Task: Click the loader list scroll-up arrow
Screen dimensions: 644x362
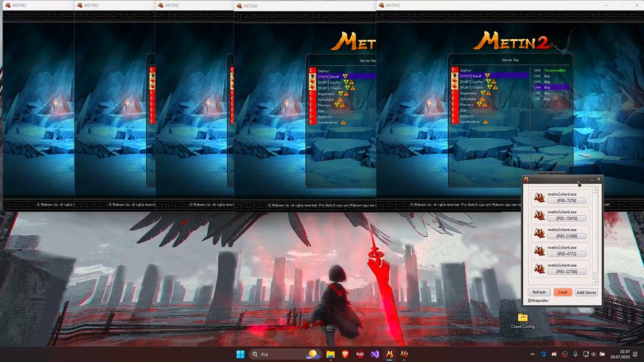Action: coord(595,190)
